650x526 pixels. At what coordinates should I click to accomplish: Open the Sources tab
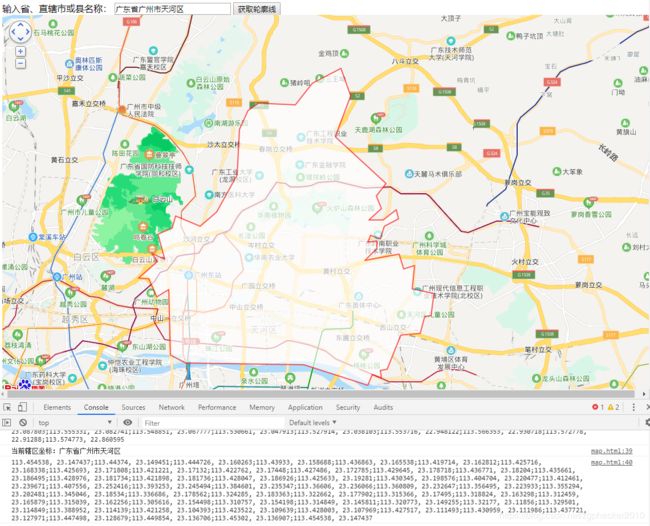coord(133,407)
